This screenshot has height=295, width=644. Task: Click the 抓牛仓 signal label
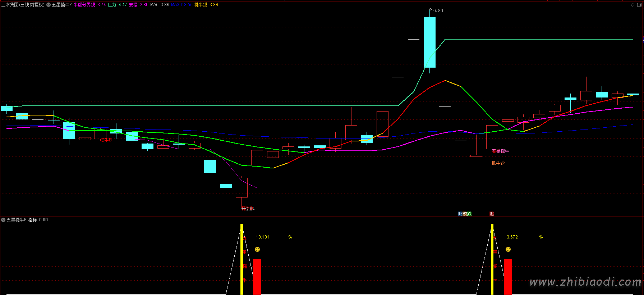pyautogui.click(x=498, y=163)
